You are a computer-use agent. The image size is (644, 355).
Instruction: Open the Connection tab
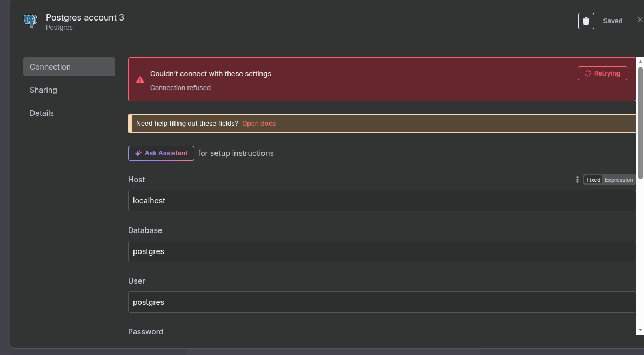[x=69, y=67]
